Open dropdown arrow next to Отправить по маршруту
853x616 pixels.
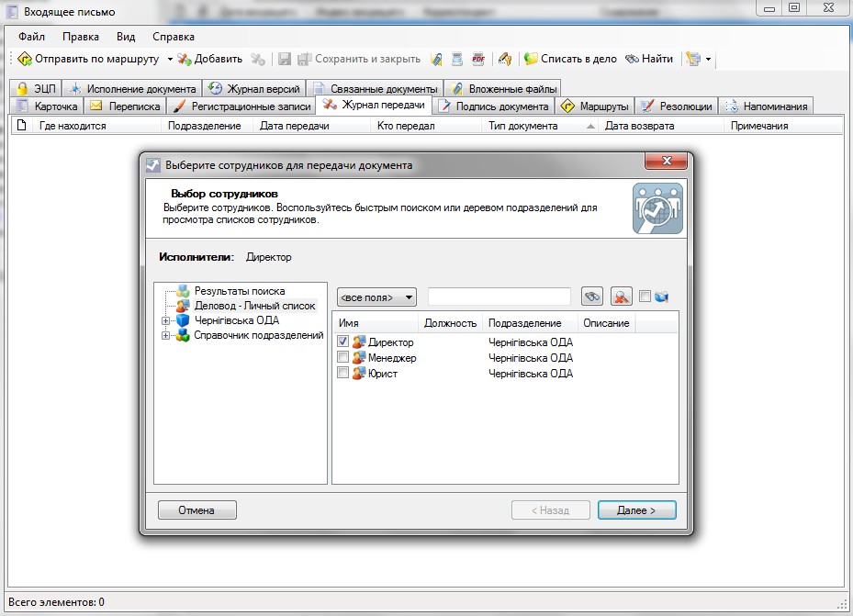tap(170, 59)
